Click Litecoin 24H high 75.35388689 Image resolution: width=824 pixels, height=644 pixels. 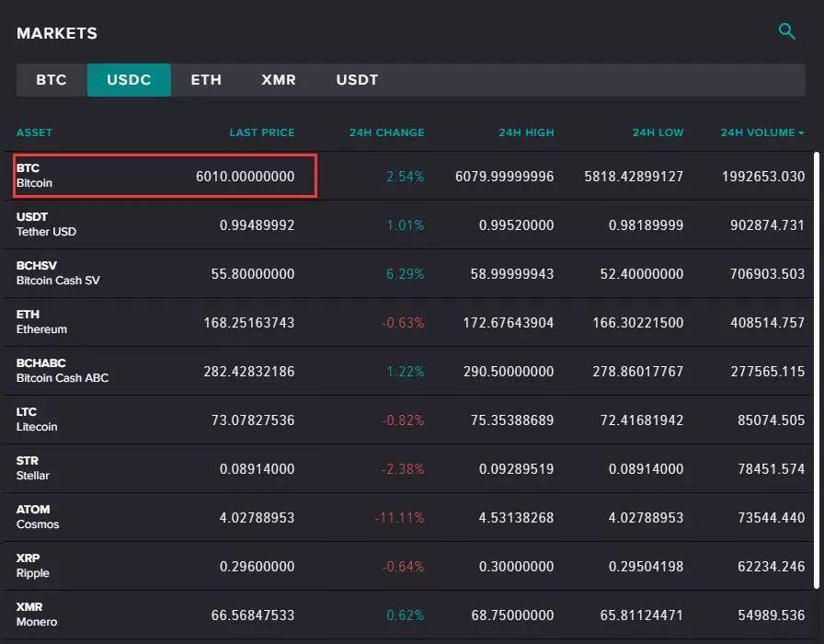pos(512,420)
